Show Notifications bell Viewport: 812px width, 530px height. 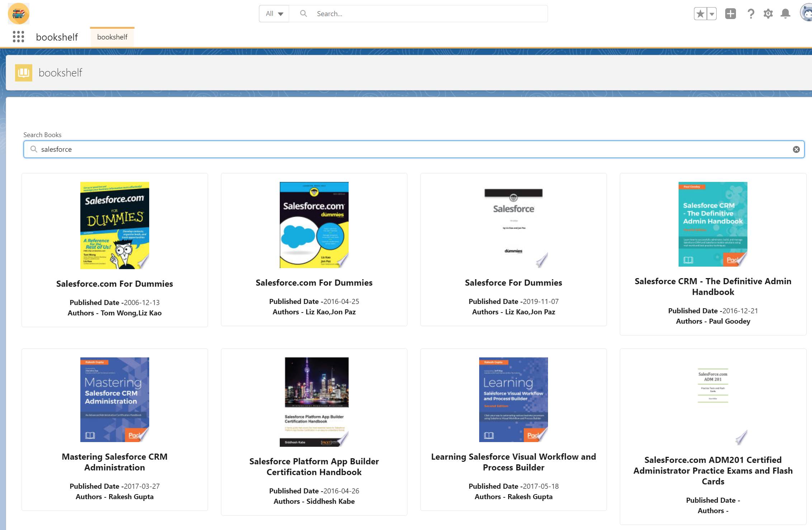(x=785, y=14)
